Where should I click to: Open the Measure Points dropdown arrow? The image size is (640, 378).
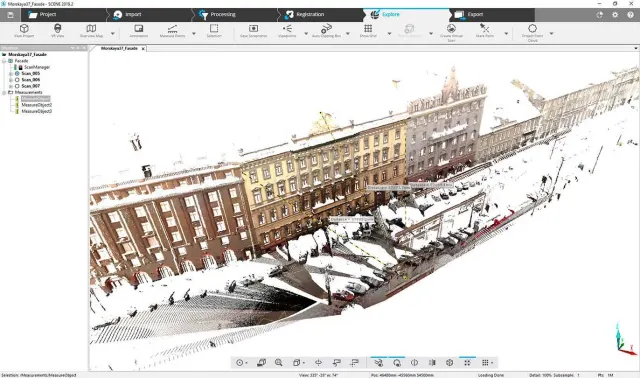pos(194,33)
